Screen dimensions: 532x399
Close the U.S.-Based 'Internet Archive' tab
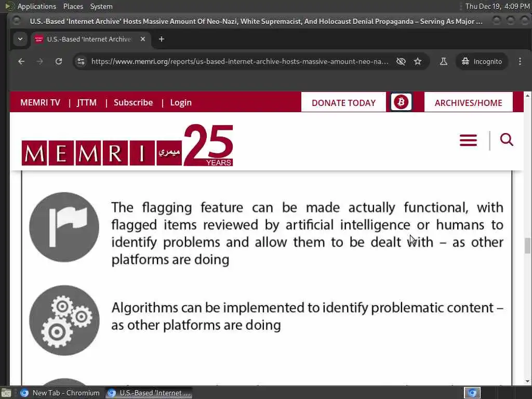click(x=143, y=39)
